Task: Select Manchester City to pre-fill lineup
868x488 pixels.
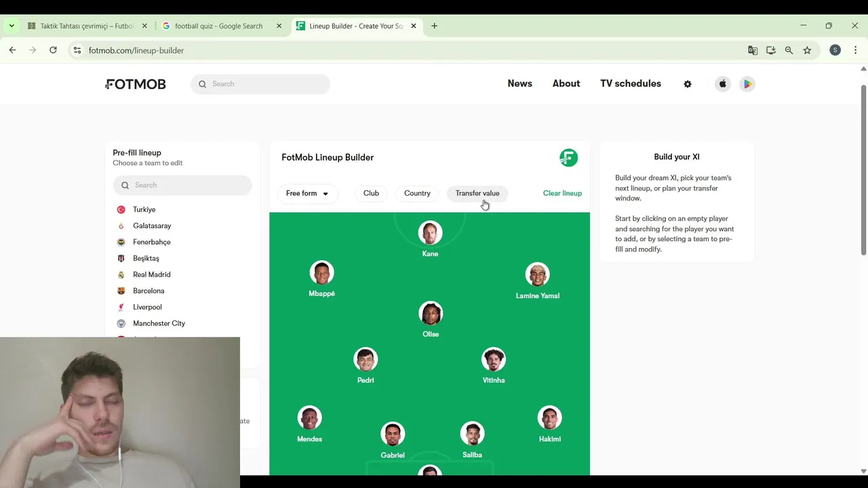Action: click(159, 323)
